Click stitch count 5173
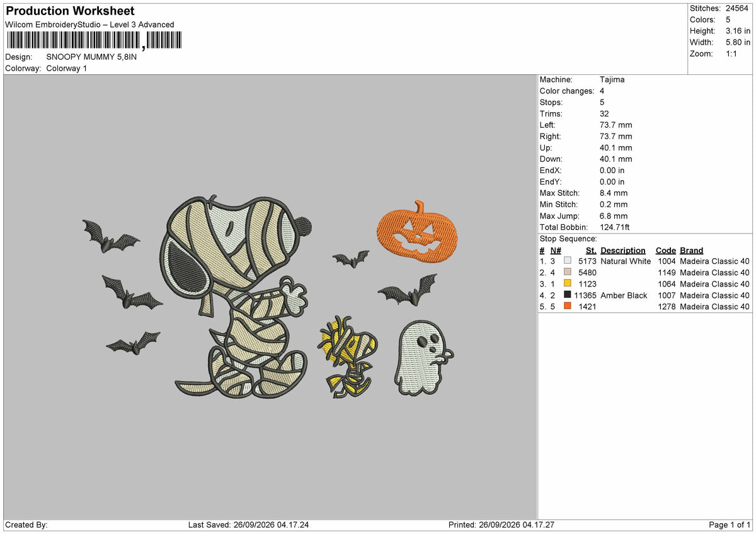This screenshot has width=756, height=534. point(587,261)
